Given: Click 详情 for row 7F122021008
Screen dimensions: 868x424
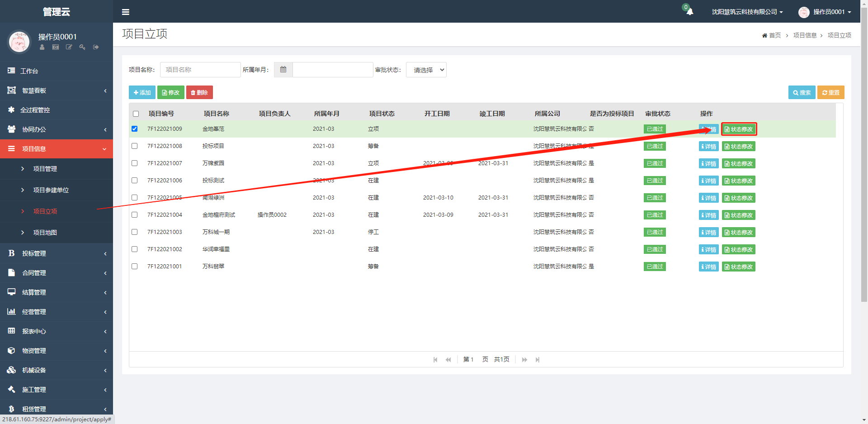Looking at the screenshot, I should pos(709,147).
